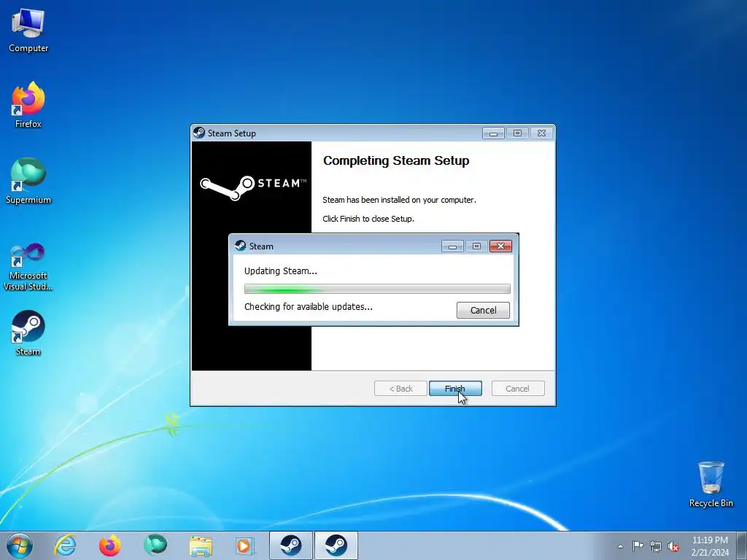The height and width of the screenshot is (560, 747).
Task: Click the Show desktop strip
Action: coord(742,545)
